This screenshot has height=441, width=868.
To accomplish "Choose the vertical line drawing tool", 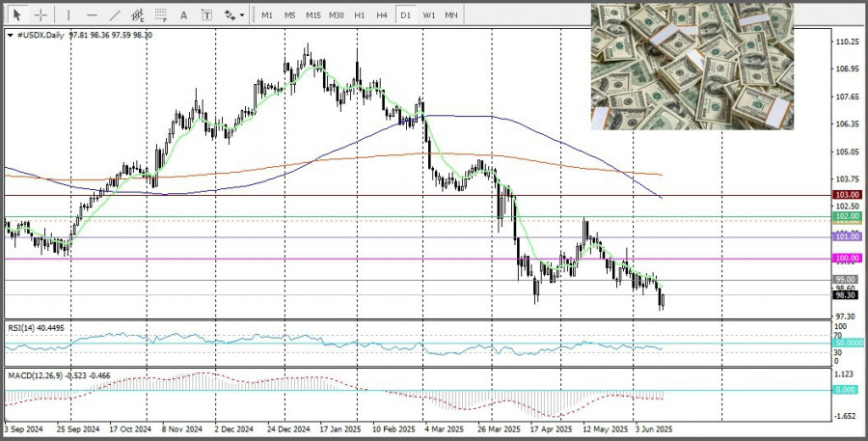I will 68,15.
